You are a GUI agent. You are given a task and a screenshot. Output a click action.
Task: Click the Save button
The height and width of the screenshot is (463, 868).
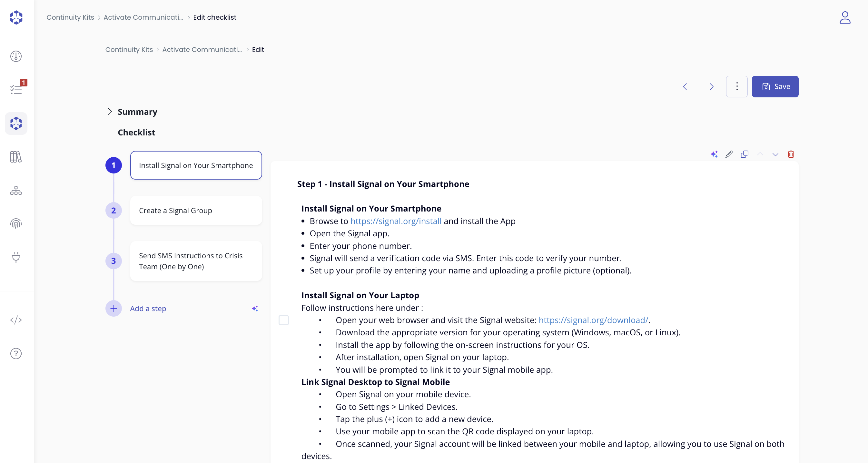coord(775,87)
